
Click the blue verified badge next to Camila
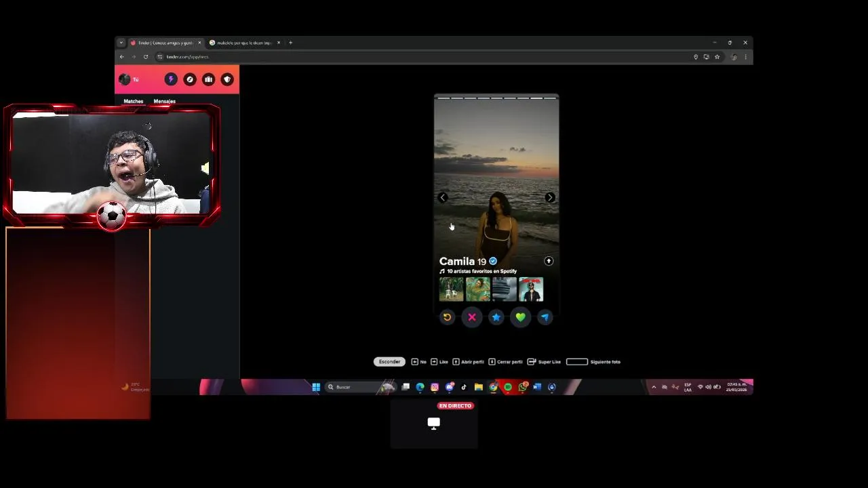coord(493,261)
